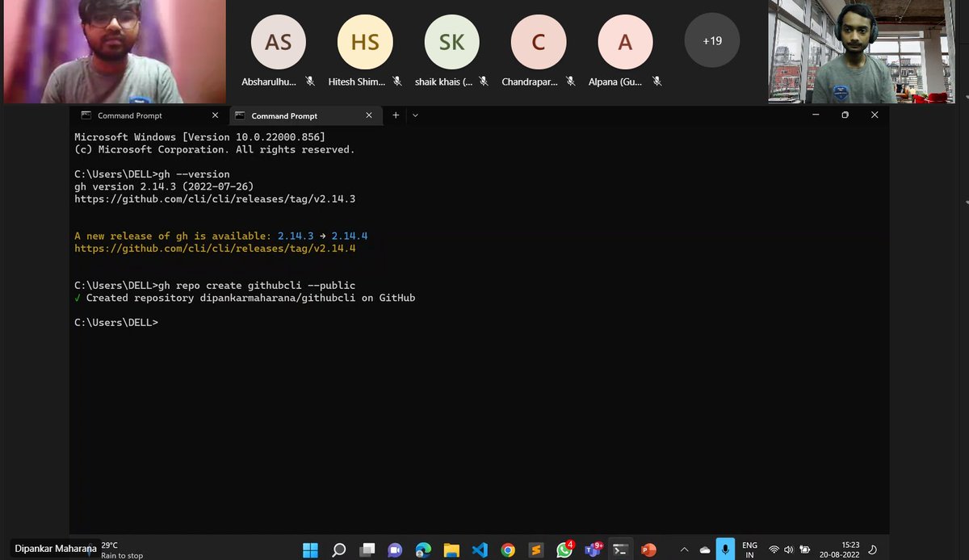The width and height of the screenshot is (969, 560).
Task: Open the Wi-Fi network tray icon
Action: pyautogui.click(x=774, y=550)
